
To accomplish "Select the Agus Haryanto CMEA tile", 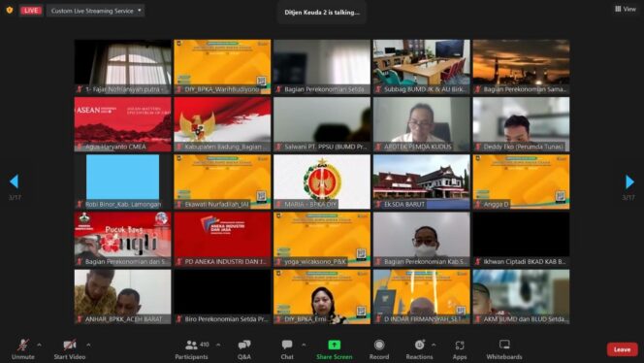I will [x=123, y=124].
